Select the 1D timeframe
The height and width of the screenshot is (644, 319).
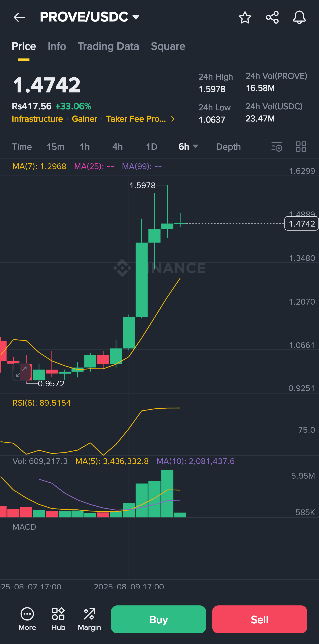click(152, 147)
